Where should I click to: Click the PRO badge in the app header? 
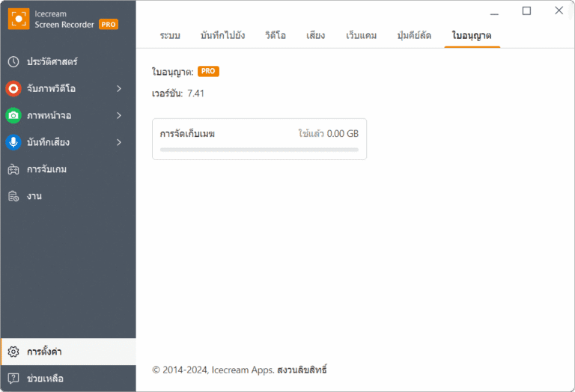(109, 25)
